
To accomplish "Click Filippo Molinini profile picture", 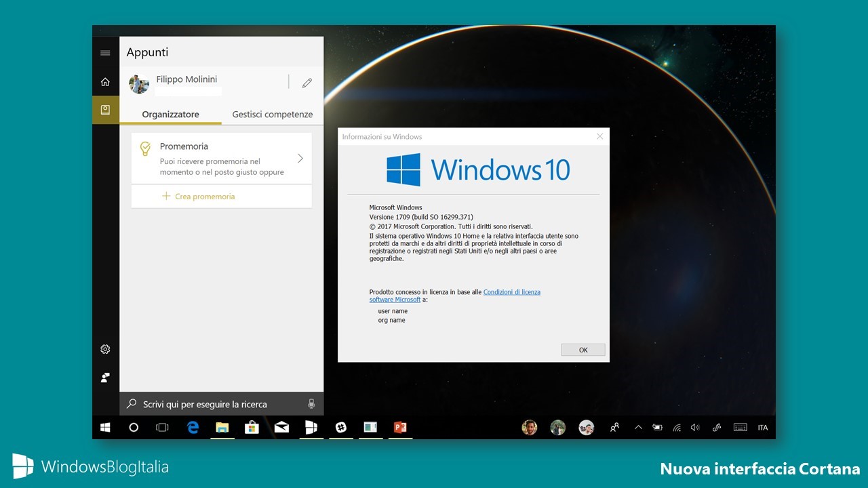I will pyautogui.click(x=139, y=84).
